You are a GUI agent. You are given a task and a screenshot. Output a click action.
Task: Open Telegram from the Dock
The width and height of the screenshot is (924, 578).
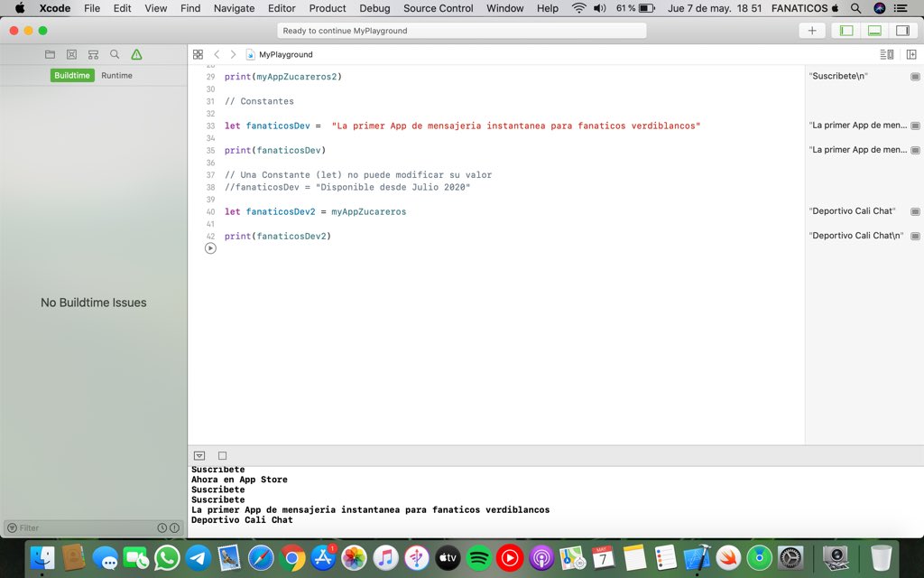coord(199,557)
